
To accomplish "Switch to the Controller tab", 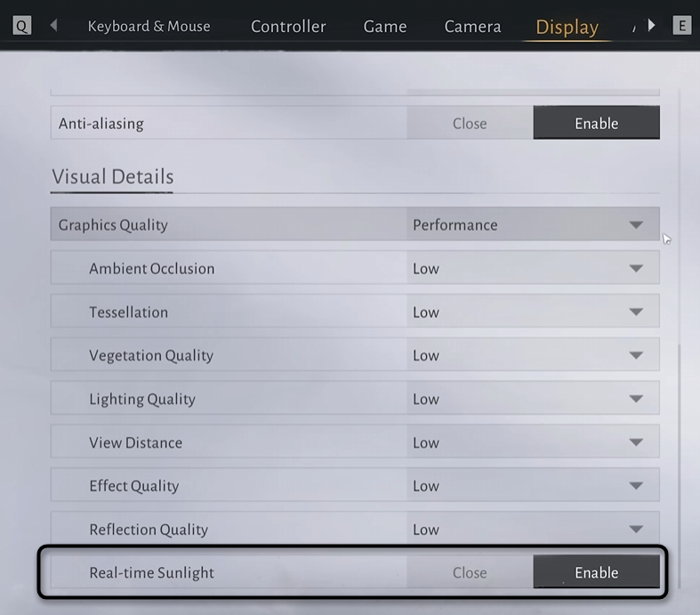I will click(x=288, y=27).
